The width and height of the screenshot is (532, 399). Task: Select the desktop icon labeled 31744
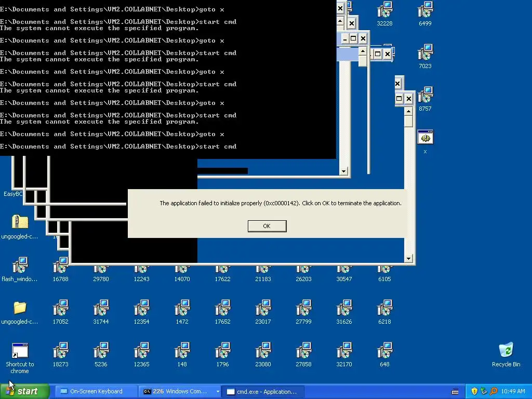101,312
